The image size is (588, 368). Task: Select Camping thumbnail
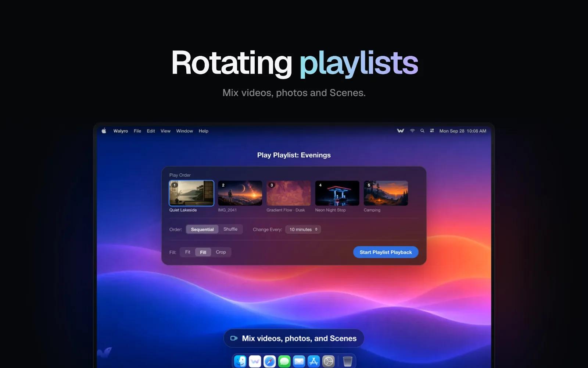tap(386, 193)
